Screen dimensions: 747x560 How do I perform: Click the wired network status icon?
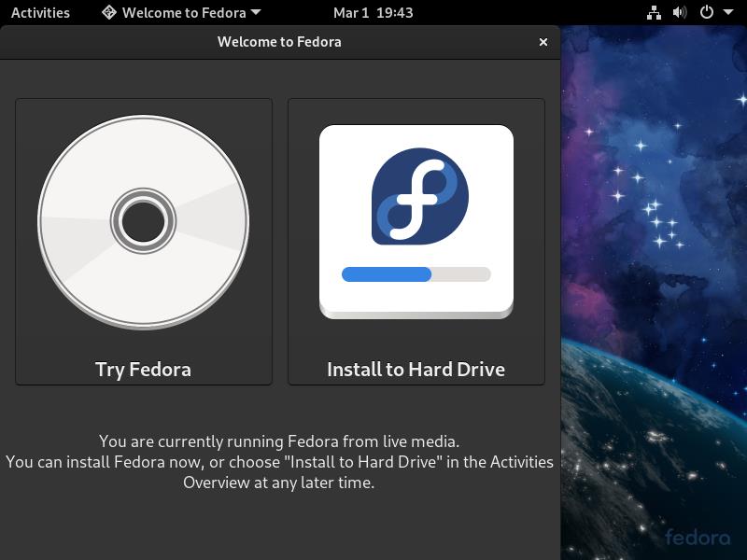(x=654, y=12)
